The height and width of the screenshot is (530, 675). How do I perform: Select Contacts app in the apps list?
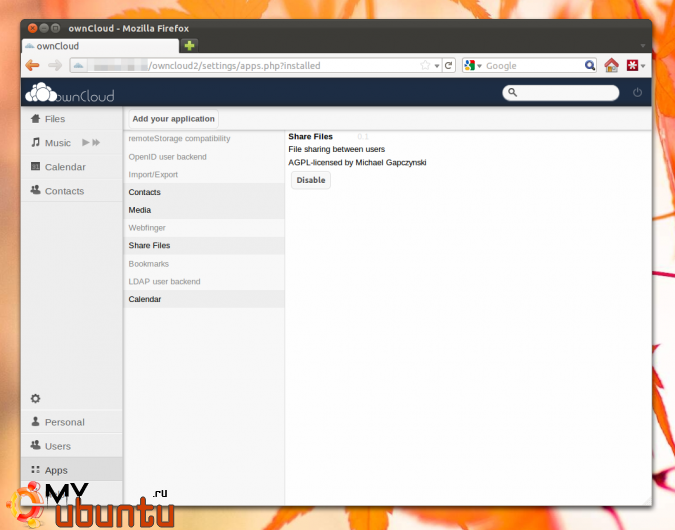pos(204,192)
